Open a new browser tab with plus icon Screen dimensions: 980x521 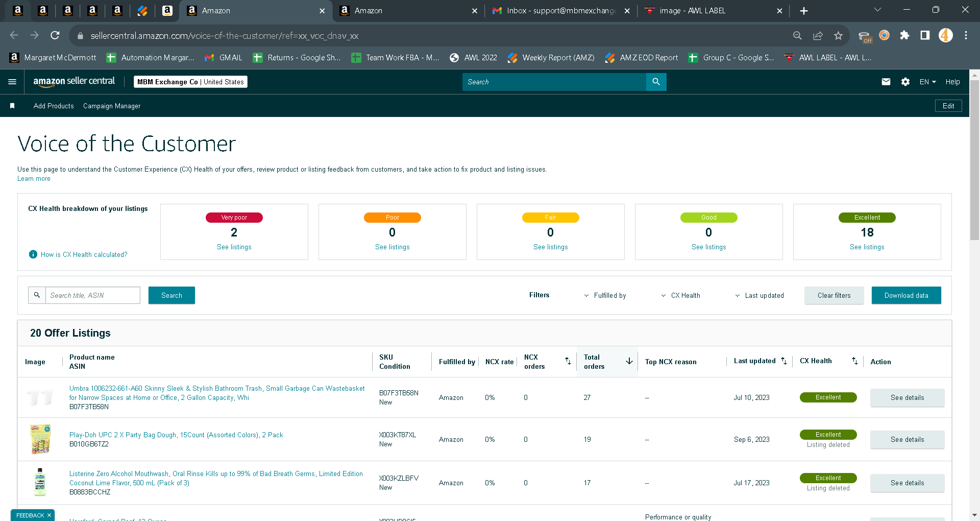(804, 11)
